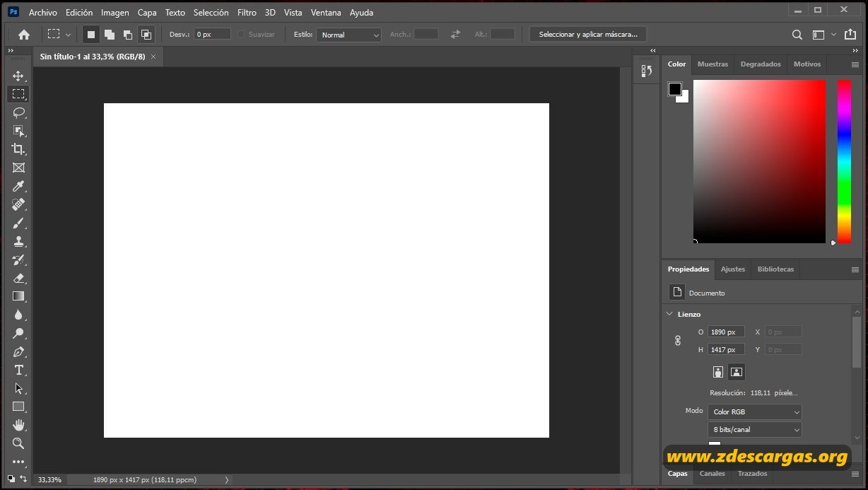Click the search magnifier in options bar

[x=797, y=34]
